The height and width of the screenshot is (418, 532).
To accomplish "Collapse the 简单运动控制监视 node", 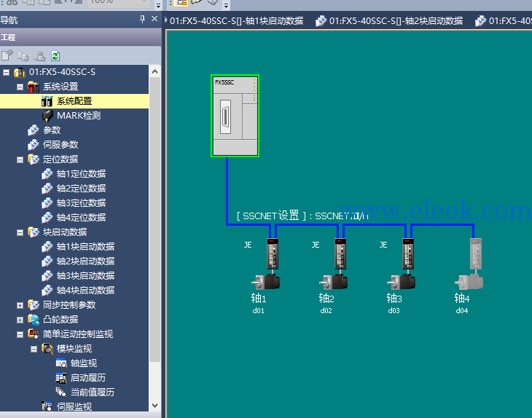I will (20, 334).
